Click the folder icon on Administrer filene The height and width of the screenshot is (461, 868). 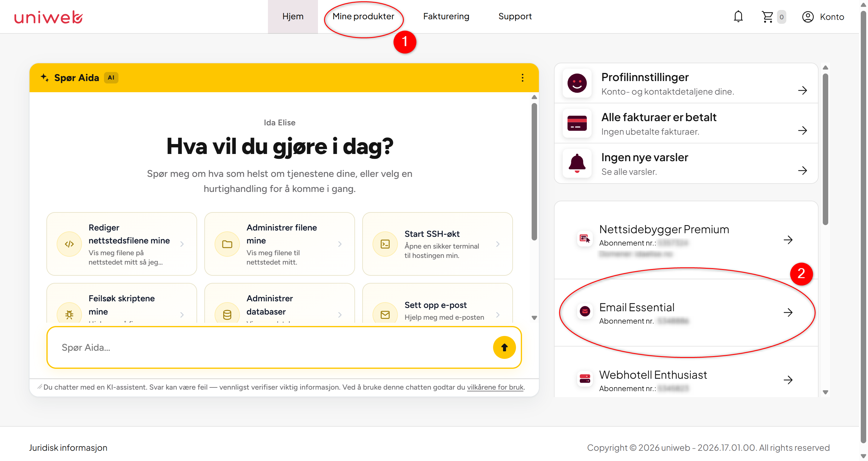(x=227, y=244)
